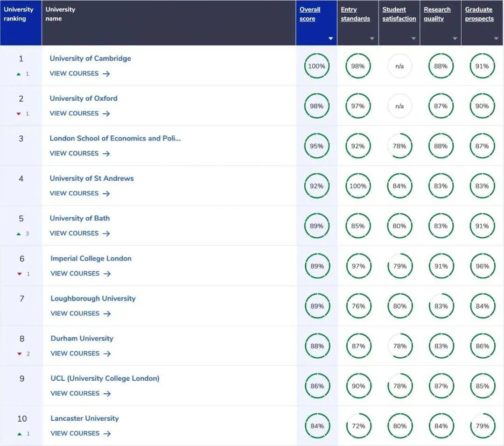Click Lancaster's green rank-up triangle

coord(19,434)
